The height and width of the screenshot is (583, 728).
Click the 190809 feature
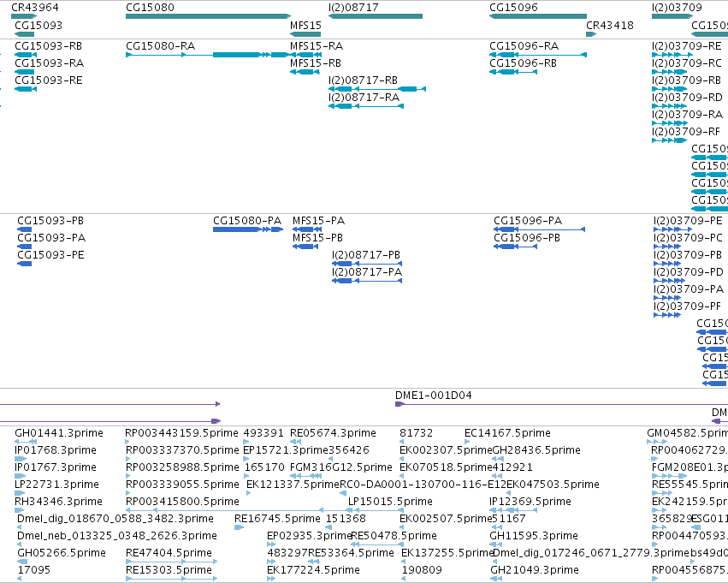point(403,579)
